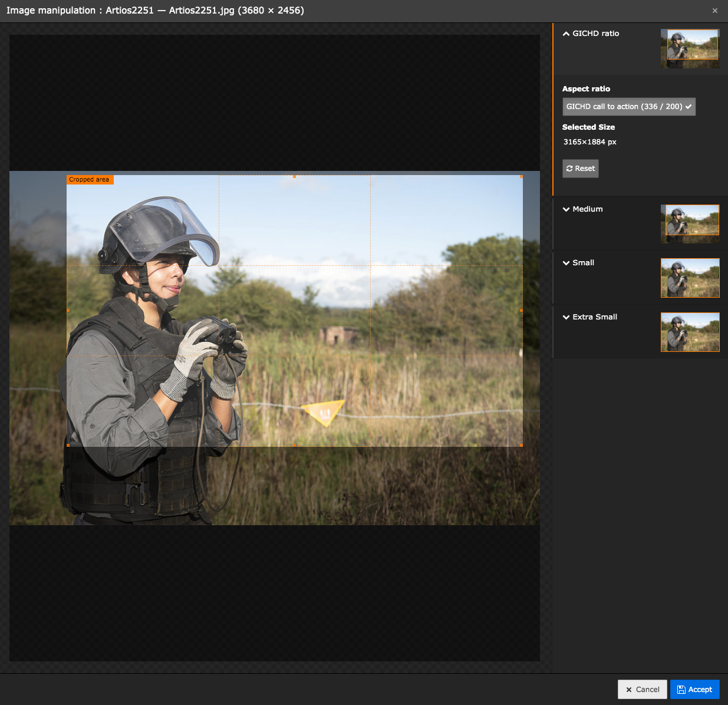Collapse the GICHD ratio section chevron
728x705 pixels.
[566, 34]
